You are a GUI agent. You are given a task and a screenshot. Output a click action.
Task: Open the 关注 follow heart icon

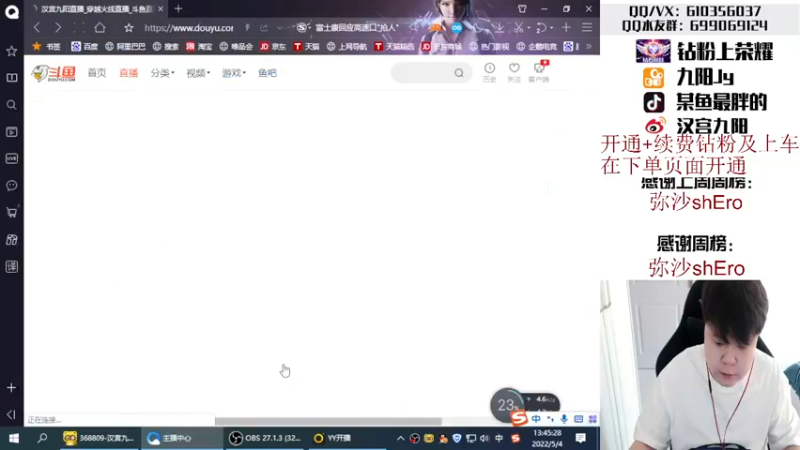pos(514,72)
